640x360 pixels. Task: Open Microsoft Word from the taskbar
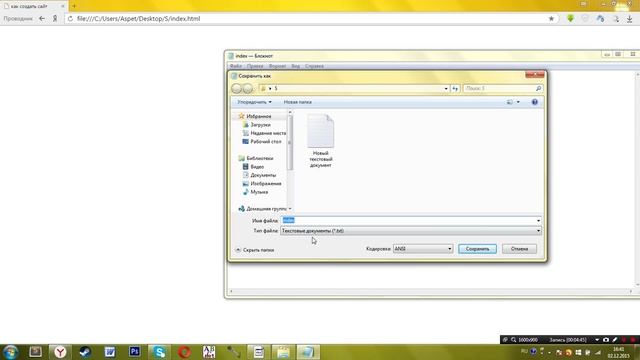[110, 352]
